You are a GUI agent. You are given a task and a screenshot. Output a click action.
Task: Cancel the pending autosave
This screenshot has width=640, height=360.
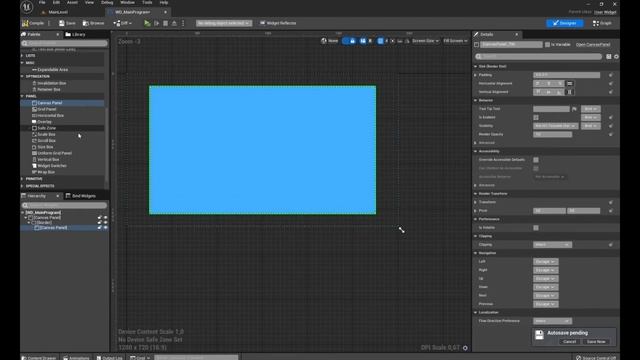[x=569, y=342]
